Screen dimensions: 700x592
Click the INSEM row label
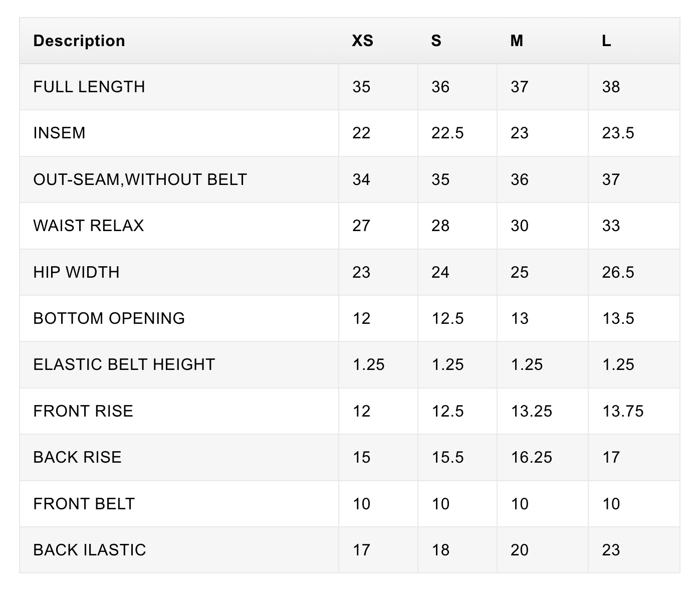(59, 133)
